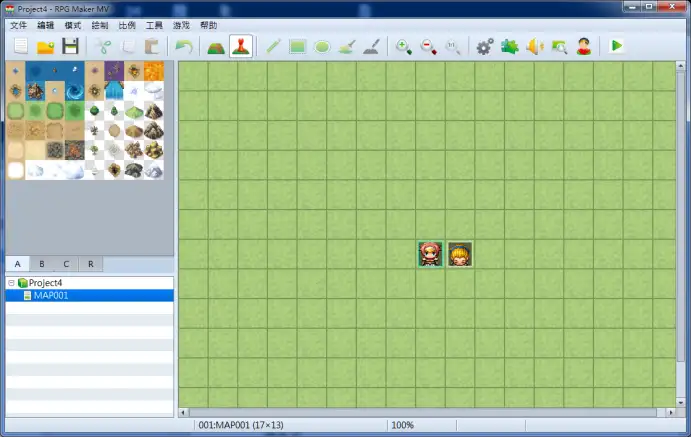
Task: Pick the white cloud tile in the palette
Action: (154, 91)
